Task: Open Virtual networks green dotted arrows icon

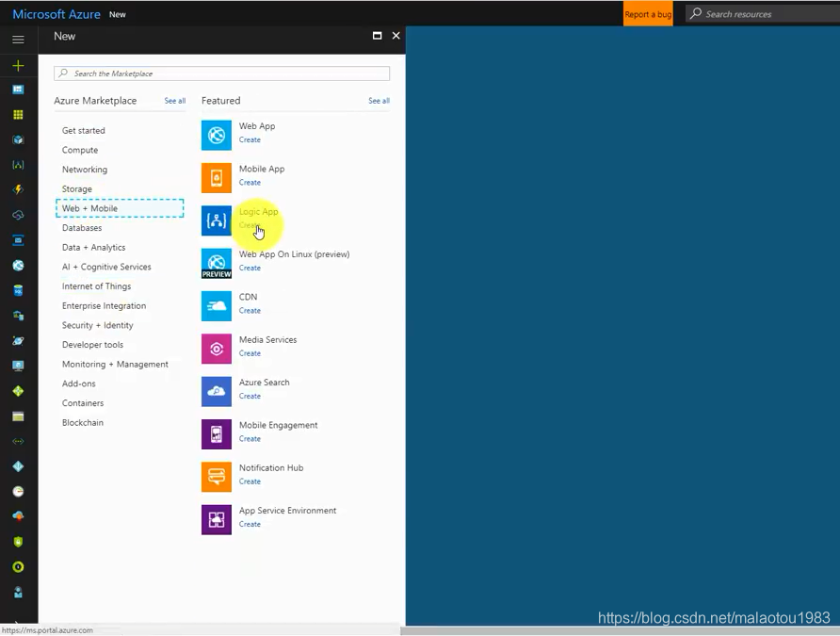Action: 18,442
